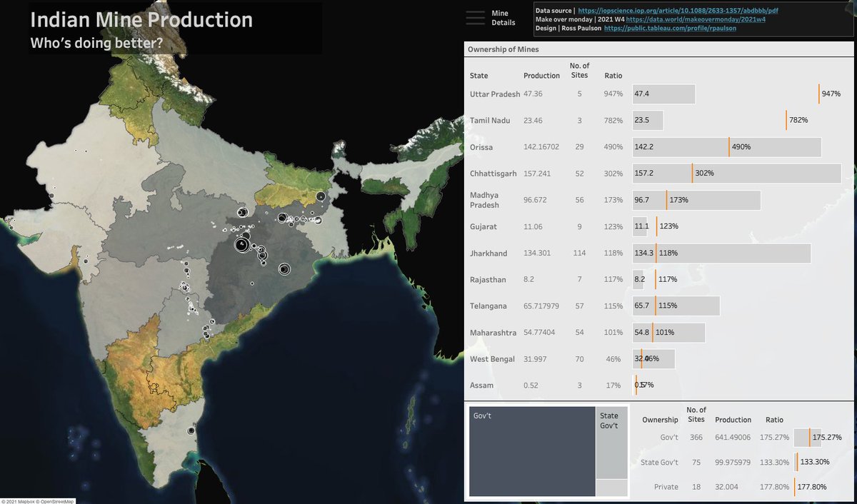Click the 947% ratio marker for Uttar Pradesh
The width and height of the screenshot is (857, 504).
819,94
